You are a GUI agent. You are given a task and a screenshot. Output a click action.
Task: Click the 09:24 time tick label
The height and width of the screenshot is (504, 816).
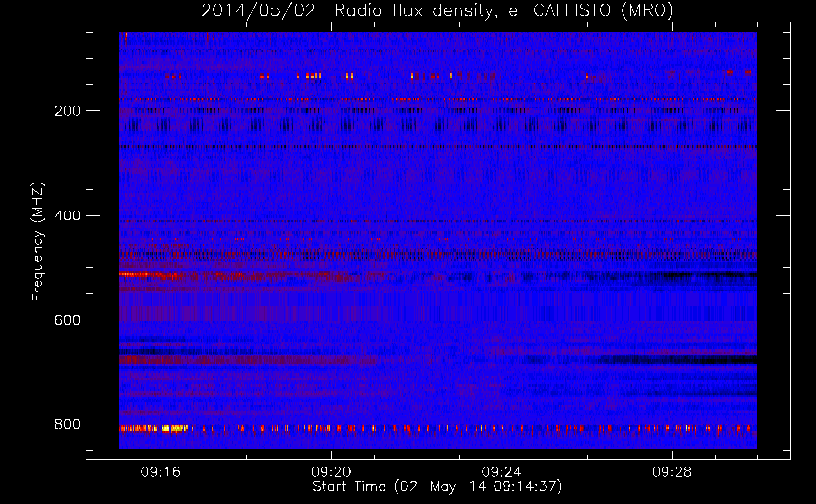click(x=502, y=472)
